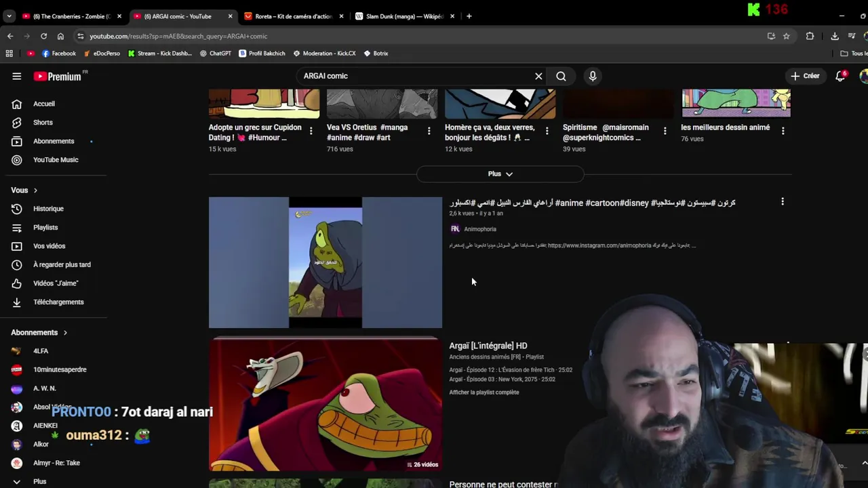Open options for Homère ça va short

(x=547, y=131)
